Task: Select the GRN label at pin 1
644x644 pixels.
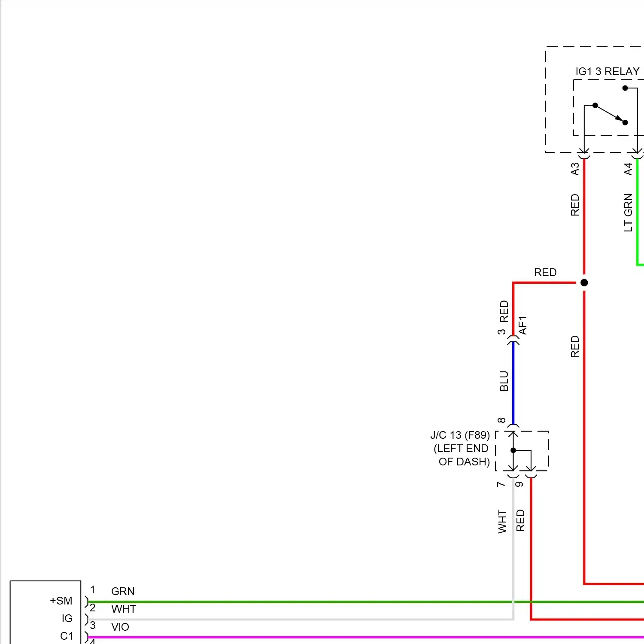Action: point(123,591)
